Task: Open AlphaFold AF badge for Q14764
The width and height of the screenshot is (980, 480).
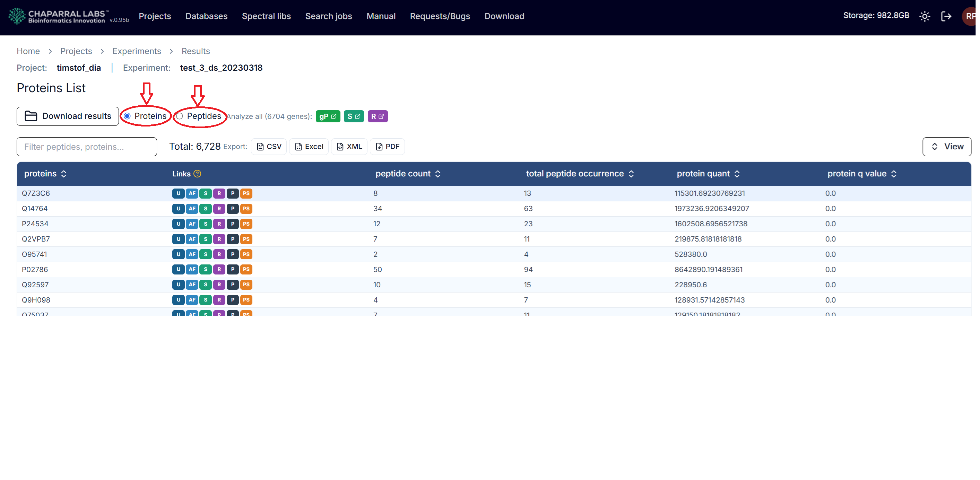Action: point(192,208)
